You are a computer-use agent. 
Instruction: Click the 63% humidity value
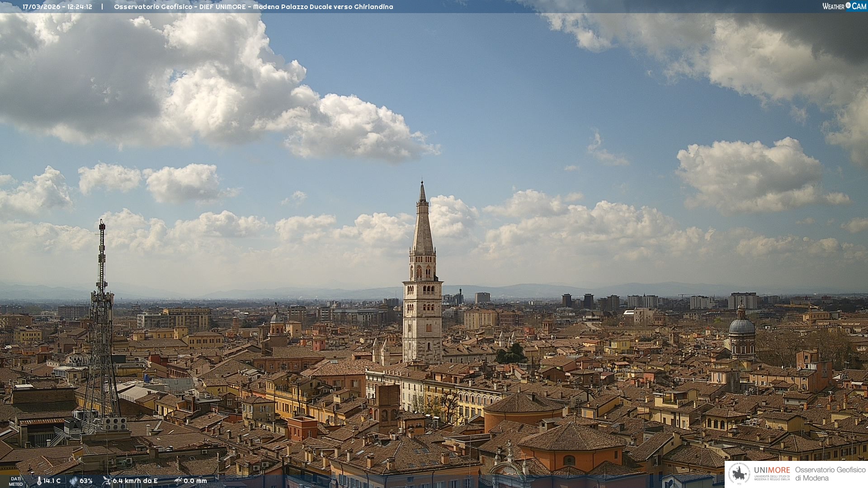(86, 481)
